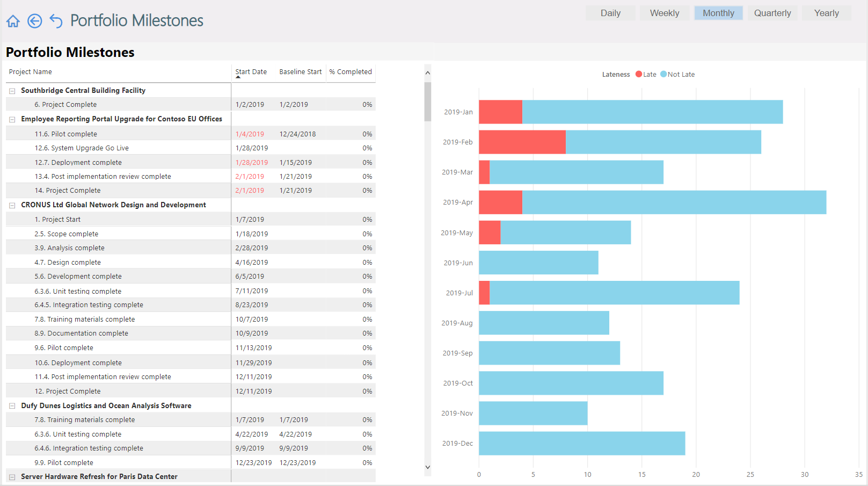Screen dimensions: 868x486
Task: Select the blue bar for 2019-Aug
Action: click(x=544, y=323)
